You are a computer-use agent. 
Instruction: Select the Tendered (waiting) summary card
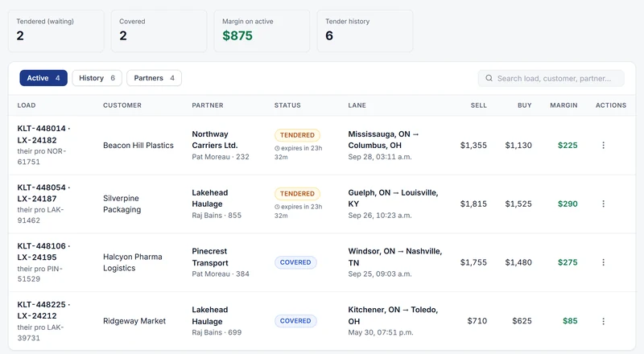pos(56,31)
